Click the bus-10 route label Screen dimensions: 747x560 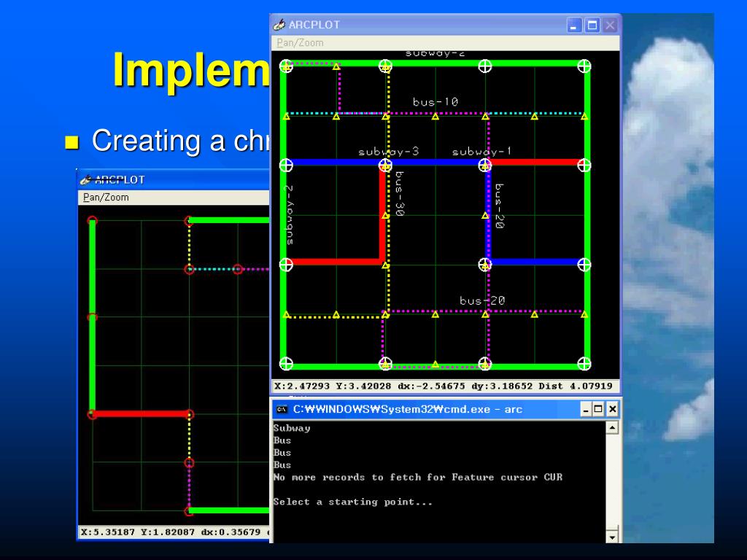coord(436,102)
